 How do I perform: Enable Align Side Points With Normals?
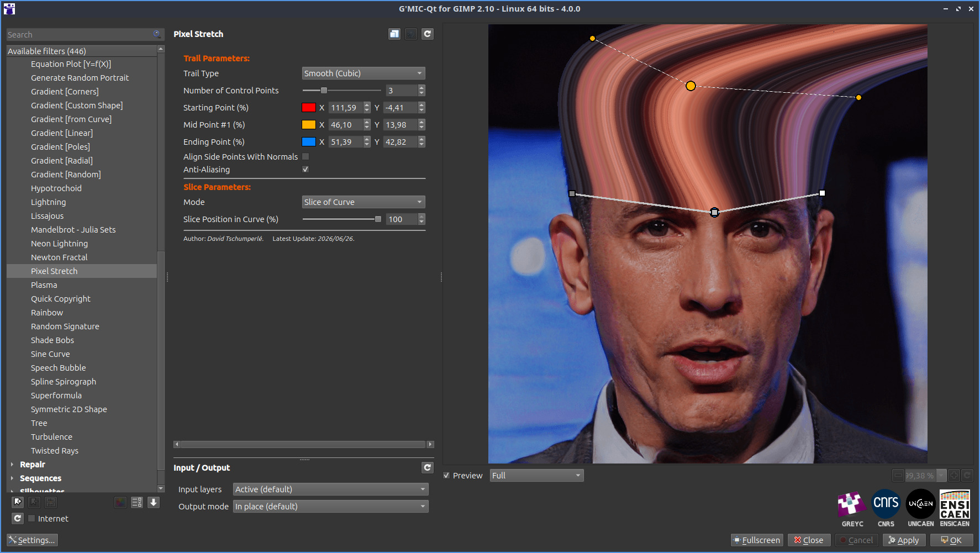pos(305,157)
